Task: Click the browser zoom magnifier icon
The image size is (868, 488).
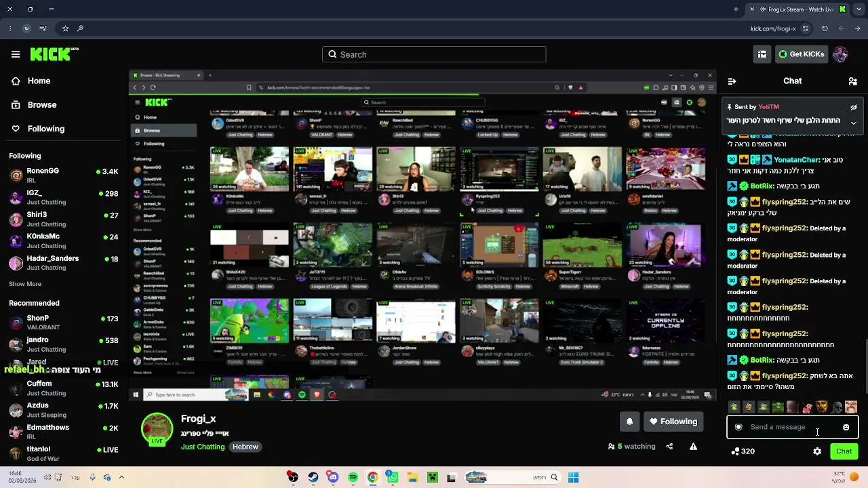Action: (80, 28)
